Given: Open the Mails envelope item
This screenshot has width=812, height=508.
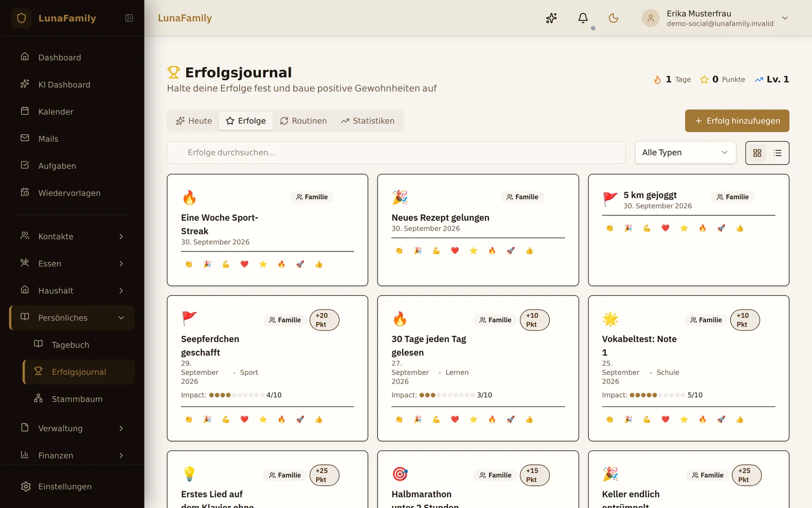Looking at the screenshot, I should [x=72, y=139].
